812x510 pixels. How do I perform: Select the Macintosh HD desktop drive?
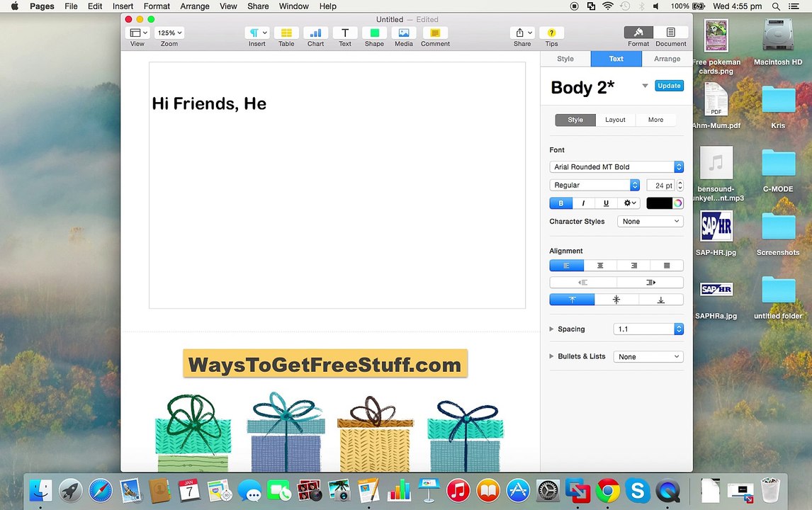778,42
